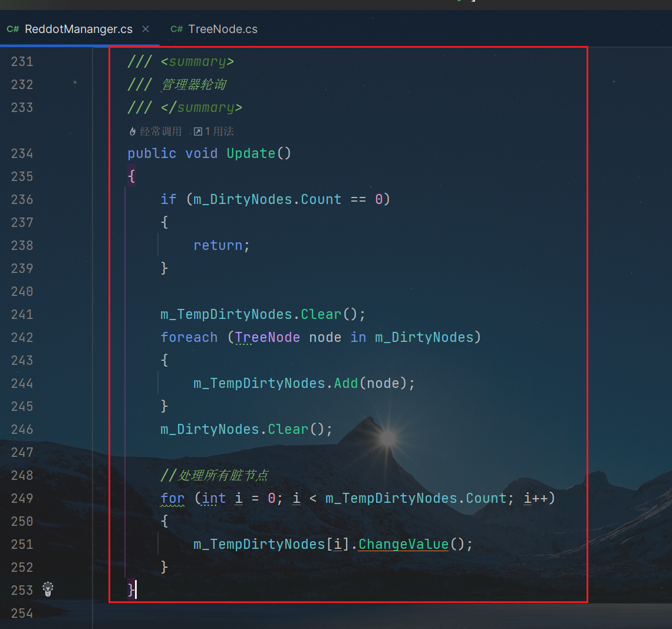Close the ReddotMananger.cs tab
Screen dimensions: 672x629
click(146, 29)
